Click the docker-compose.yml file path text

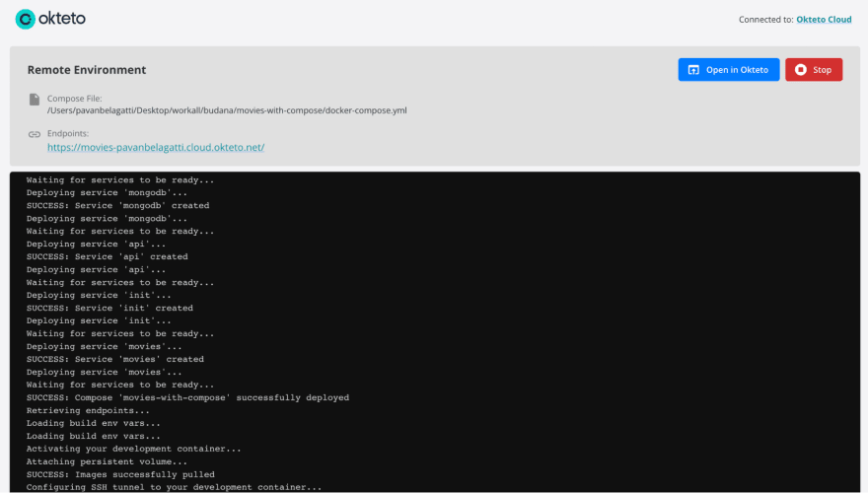coord(227,110)
